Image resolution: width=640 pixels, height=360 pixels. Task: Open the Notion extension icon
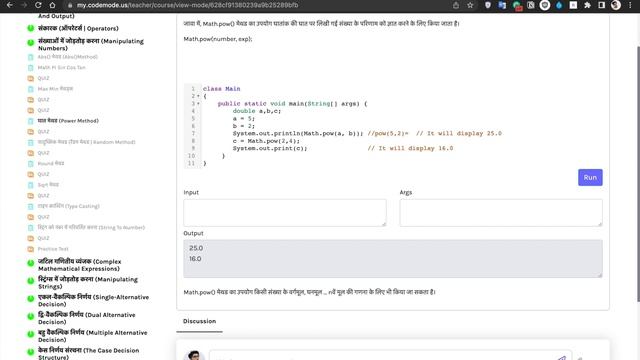[x=531, y=5]
